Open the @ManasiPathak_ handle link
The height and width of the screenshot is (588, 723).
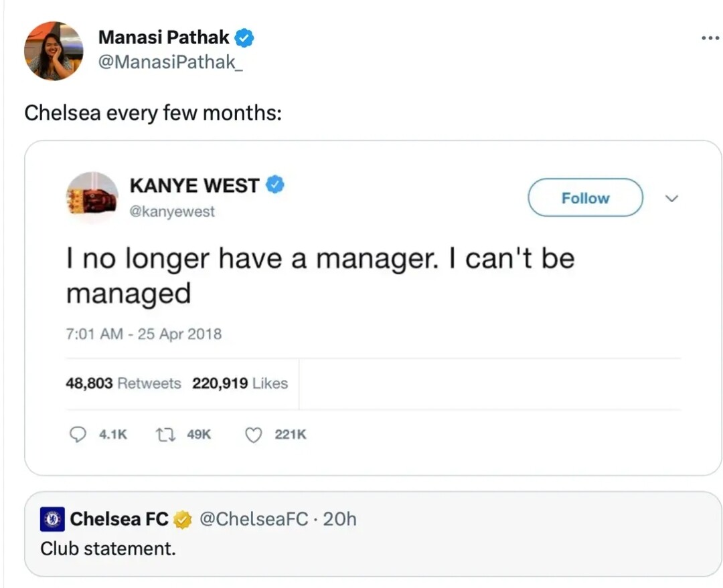click(x=171, y=62)
